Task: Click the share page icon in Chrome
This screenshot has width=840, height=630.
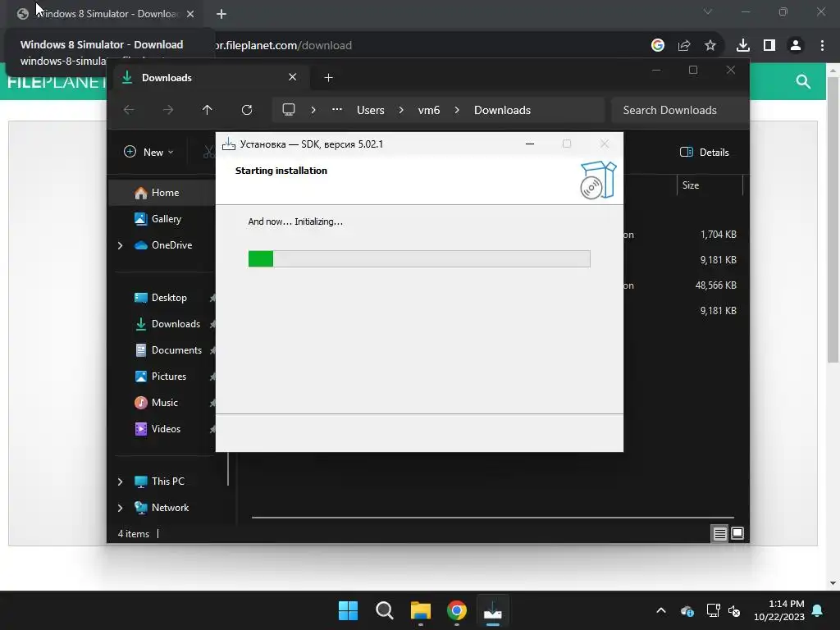Action: 684,46
